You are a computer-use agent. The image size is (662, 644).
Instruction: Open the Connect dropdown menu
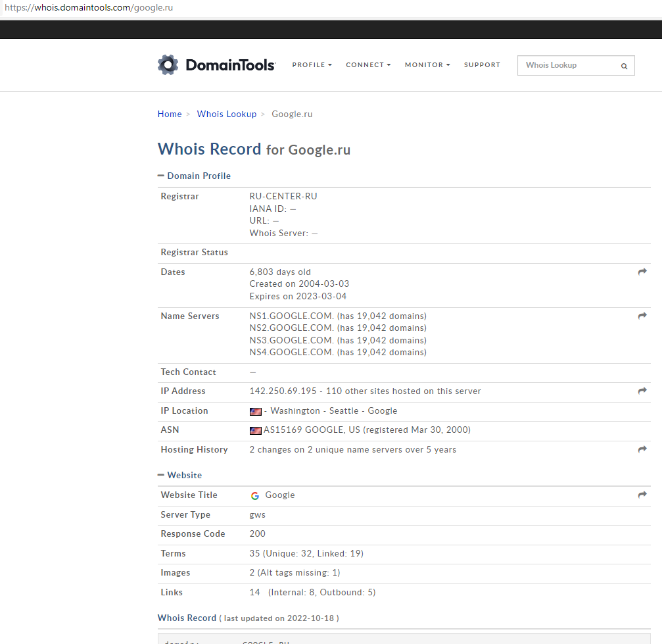tap(368, 65)
